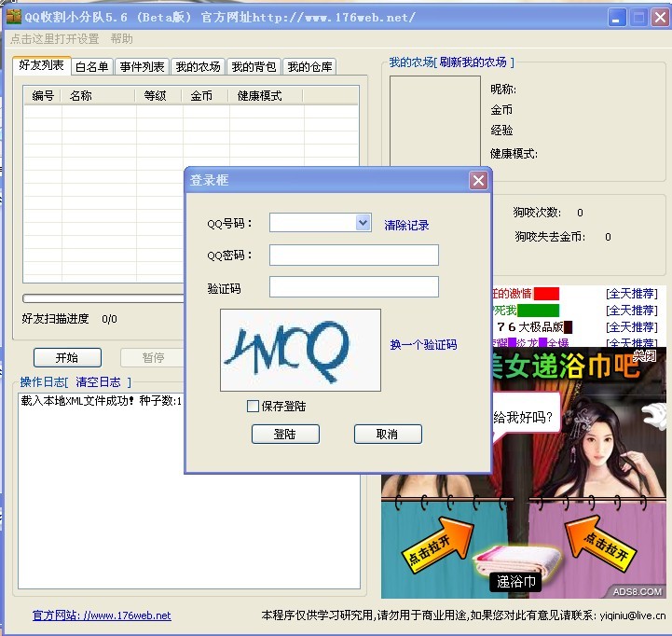The width and height of the screenshot is (672, 636).
Task: Click the 名称 column header
Action: 99,96
